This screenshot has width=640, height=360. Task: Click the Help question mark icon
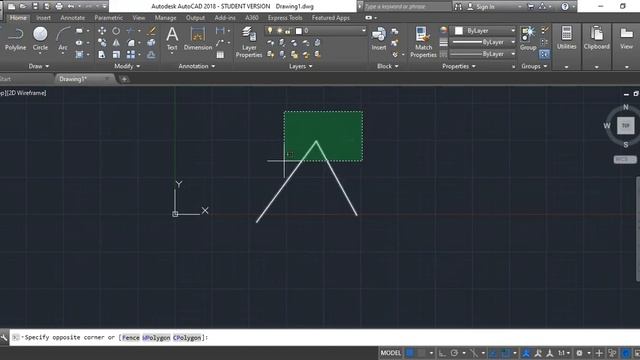[565, 6]
